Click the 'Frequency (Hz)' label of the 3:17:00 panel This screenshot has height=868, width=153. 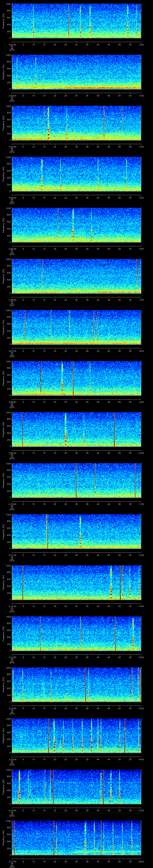(3, 838)
